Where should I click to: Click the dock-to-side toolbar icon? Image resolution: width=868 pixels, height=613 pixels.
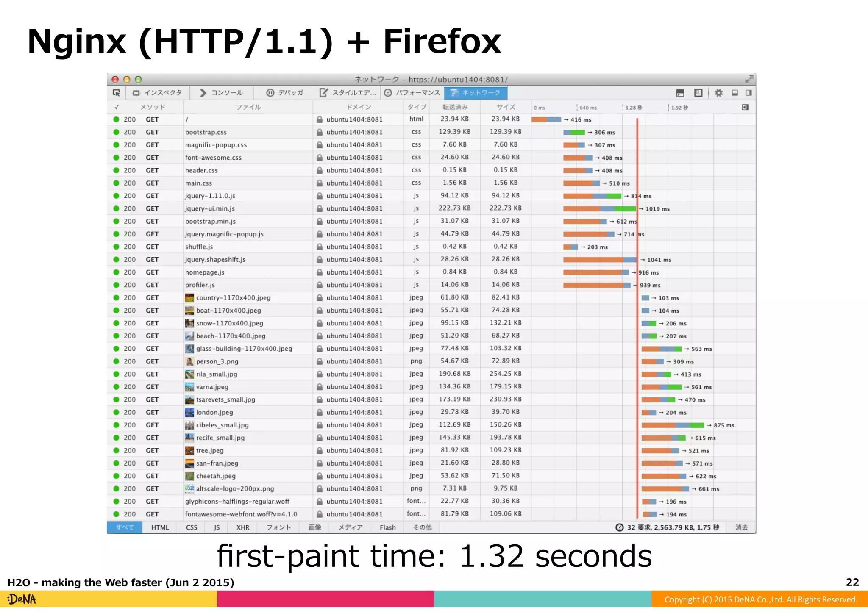[749, 93]
